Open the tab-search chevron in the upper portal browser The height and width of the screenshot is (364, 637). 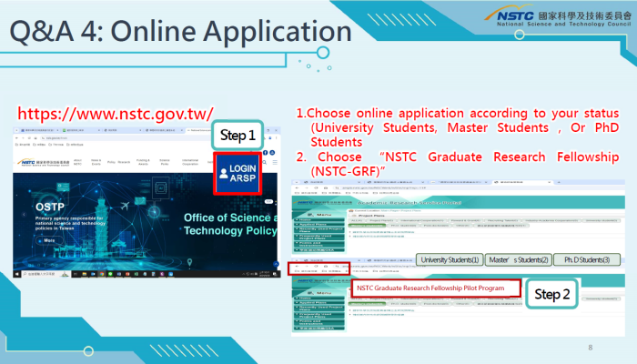coord(297,182)
